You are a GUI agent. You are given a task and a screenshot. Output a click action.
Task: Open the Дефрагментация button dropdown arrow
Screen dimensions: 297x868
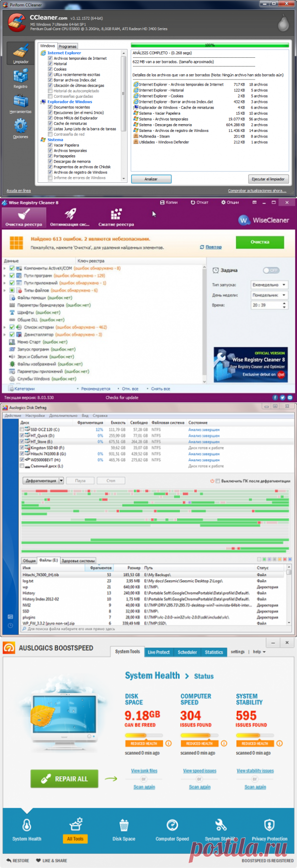tap(61, 480)
